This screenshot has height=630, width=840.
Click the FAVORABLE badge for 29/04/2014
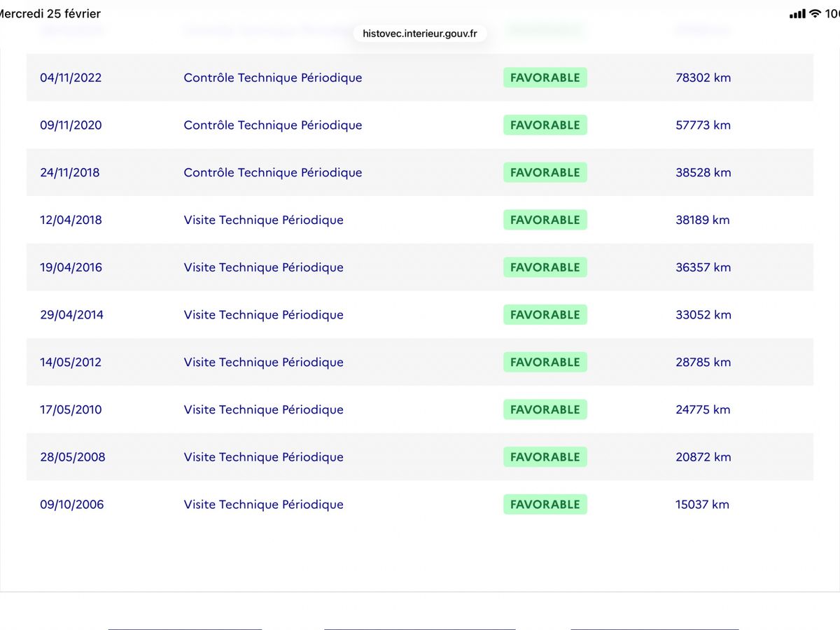[545, 315]
